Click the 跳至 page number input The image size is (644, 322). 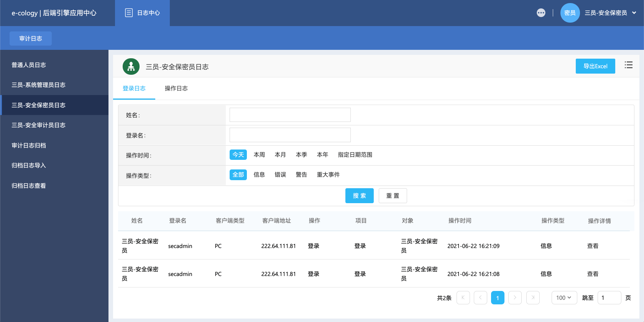point(609,297)
